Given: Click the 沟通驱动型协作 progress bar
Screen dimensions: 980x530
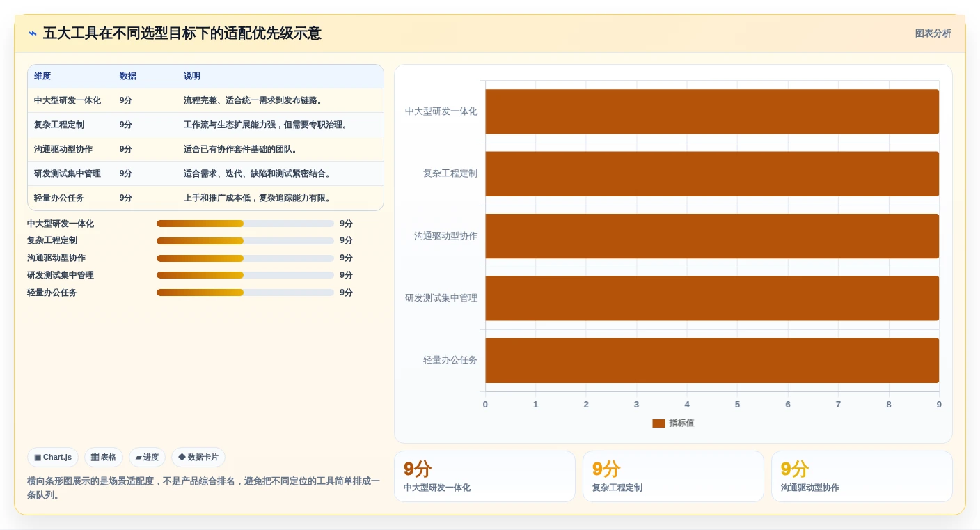Looking at the screenshot, I should pyautogui.click(x=245, y=258).
